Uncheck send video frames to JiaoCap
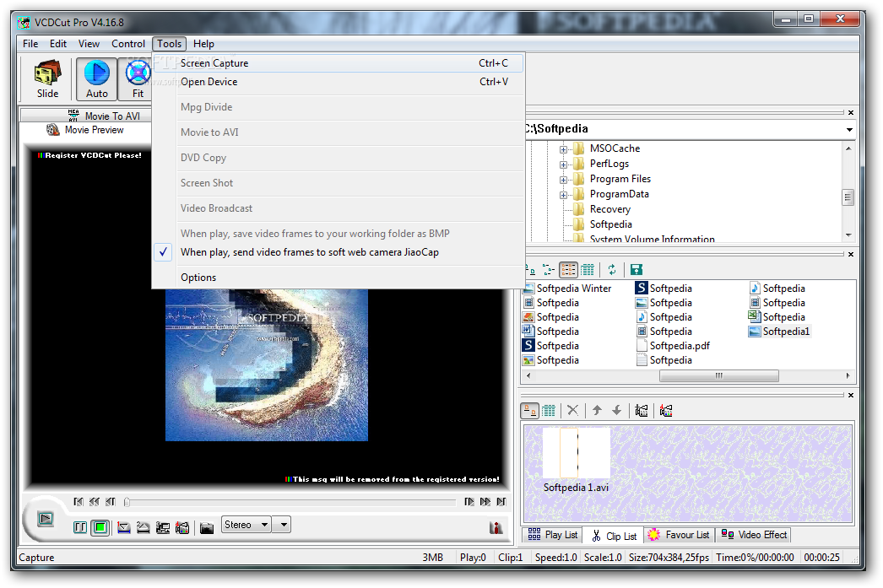 point(339,252)
